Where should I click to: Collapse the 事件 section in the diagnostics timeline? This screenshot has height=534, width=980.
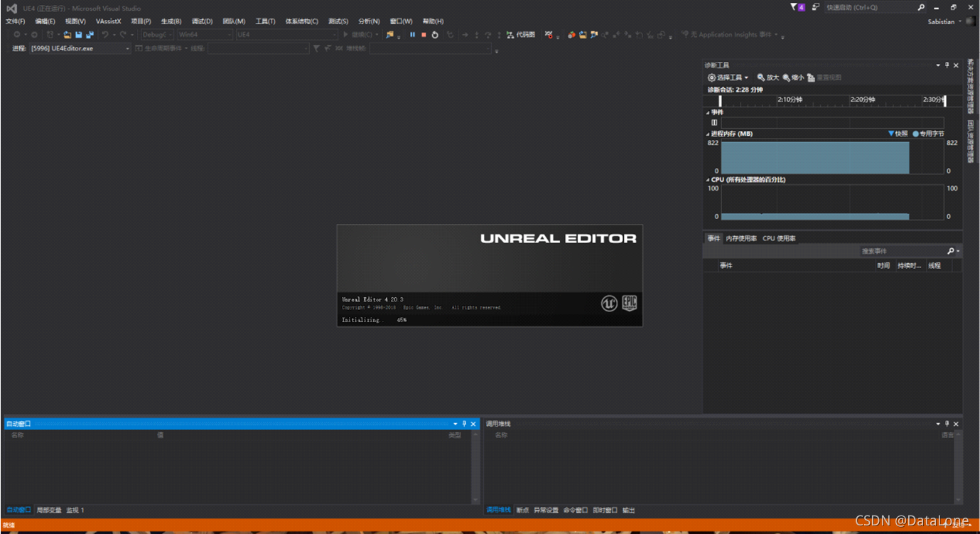pyautogui.click(x=708, y=112)
